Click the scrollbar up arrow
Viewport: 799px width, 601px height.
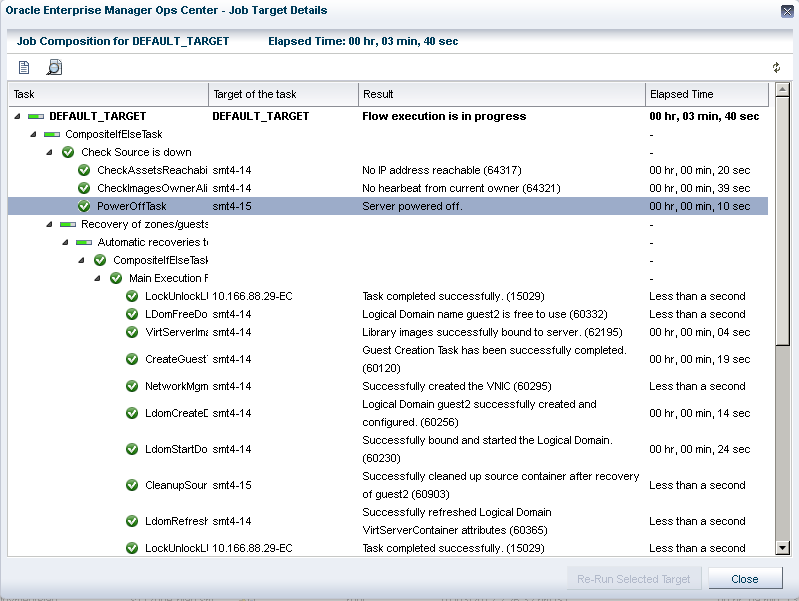point(782,90)
